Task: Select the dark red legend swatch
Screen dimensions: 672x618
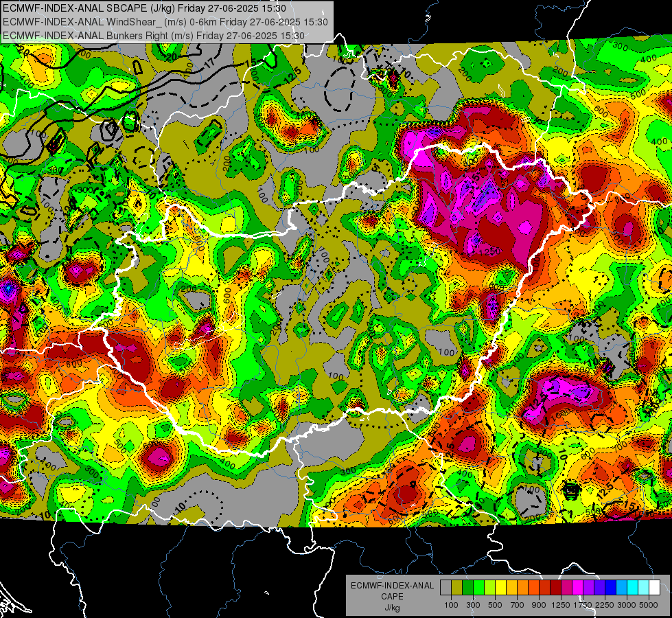Action: 556,587
